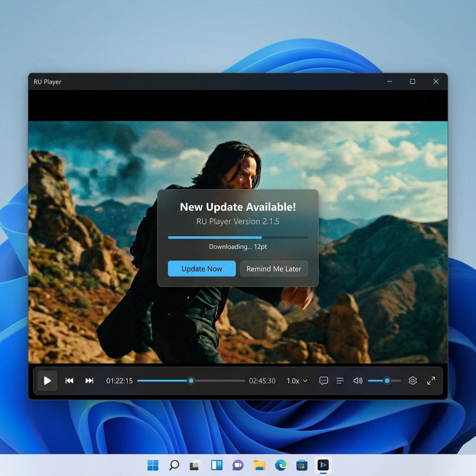Toggle fullscreen mode with expand arrows
The image size is (476, 476).
(431, 381)
